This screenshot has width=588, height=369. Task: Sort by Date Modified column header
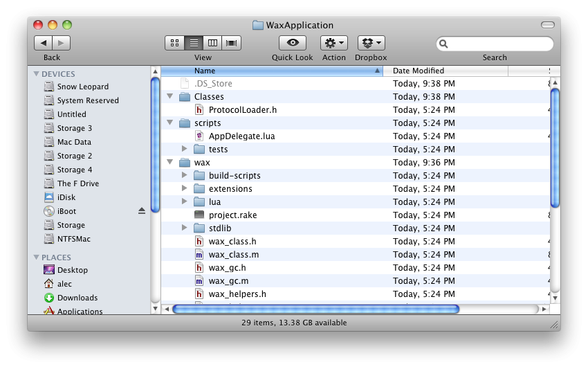coord(445,71)
